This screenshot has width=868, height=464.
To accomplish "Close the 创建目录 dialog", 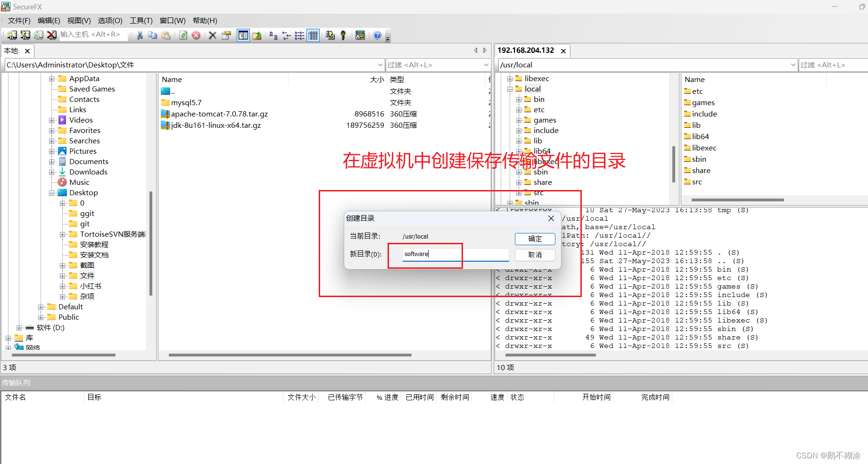I will pos(551,218).
